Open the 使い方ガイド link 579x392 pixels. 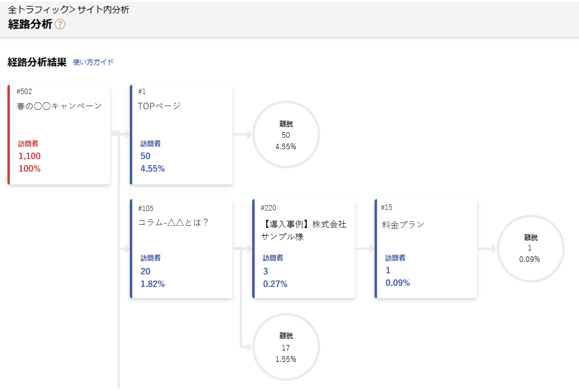[x=93, y=62]
